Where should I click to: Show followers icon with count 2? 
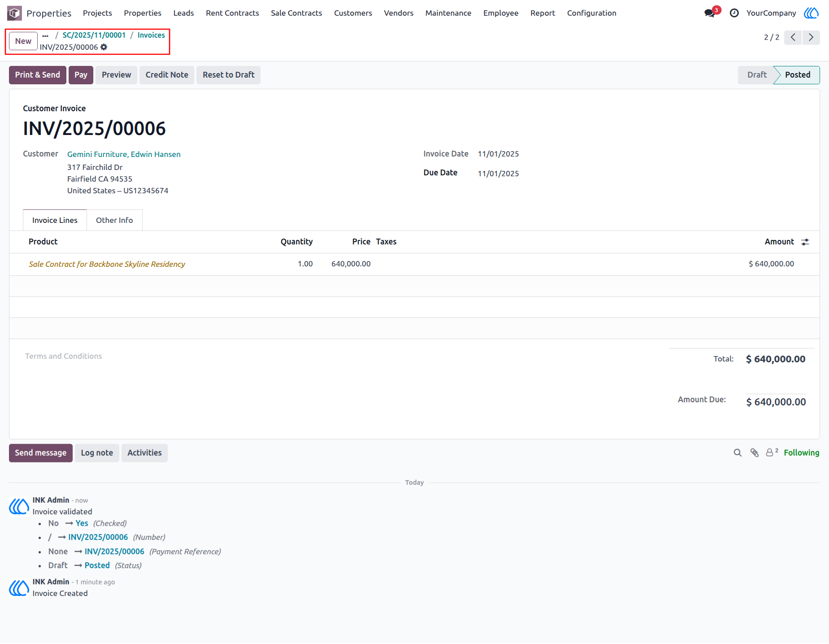(772, 453)
